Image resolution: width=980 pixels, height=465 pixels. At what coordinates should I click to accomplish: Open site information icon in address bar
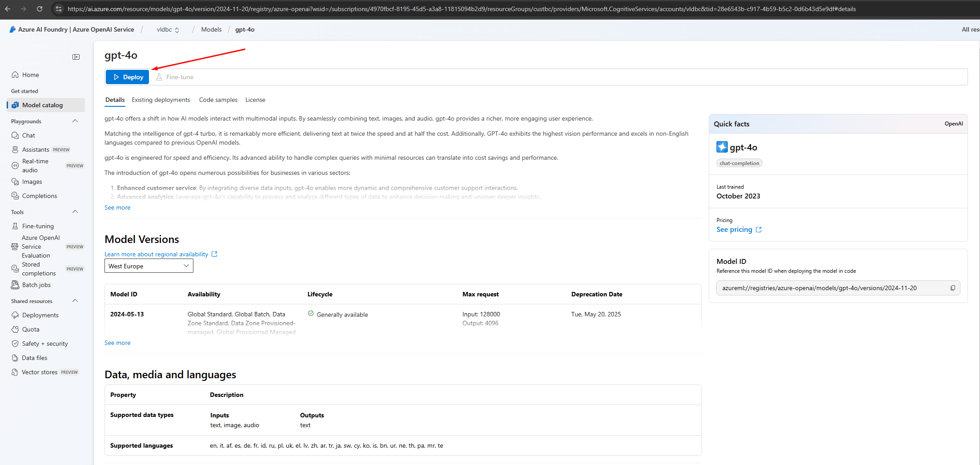click(x=58, y=9)
